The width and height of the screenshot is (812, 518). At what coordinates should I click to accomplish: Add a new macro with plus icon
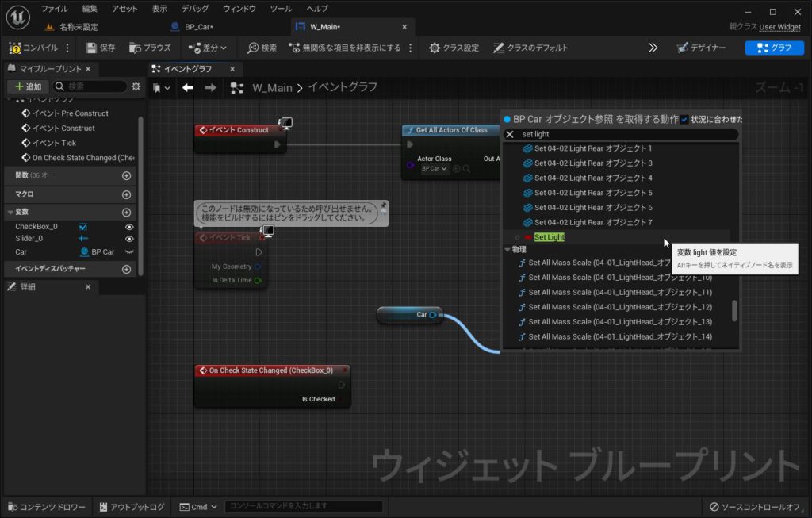(x=126, y=195)
